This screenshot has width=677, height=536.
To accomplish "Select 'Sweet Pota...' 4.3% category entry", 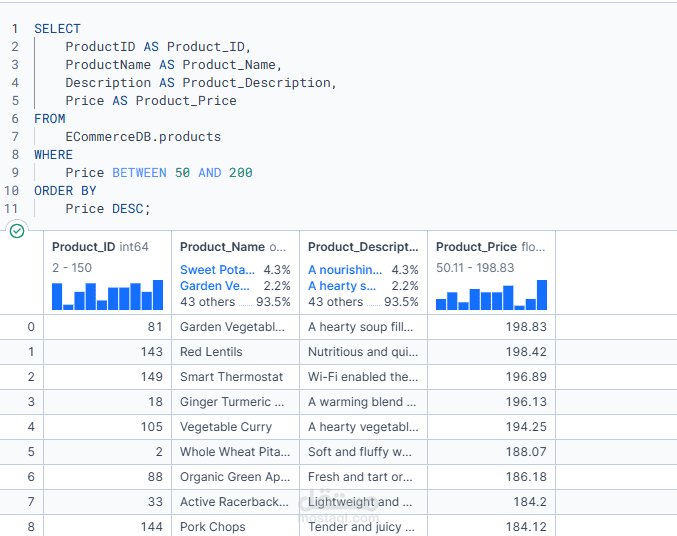I will click(235, 270).
